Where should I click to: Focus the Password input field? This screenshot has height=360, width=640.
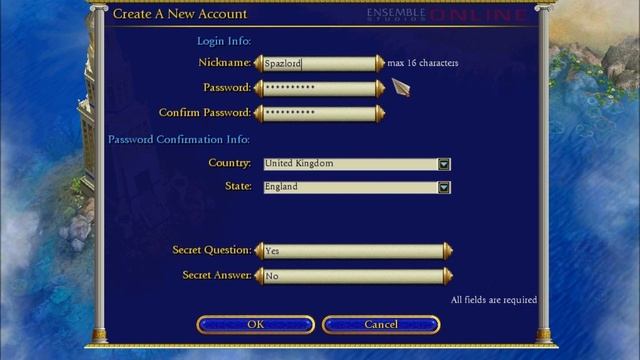click(319, 88)
